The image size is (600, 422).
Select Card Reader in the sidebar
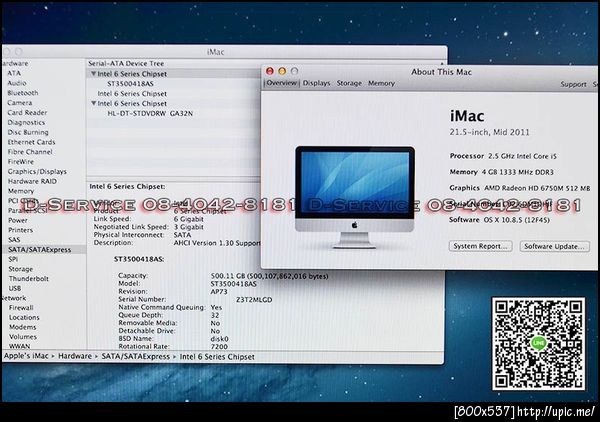27,112
